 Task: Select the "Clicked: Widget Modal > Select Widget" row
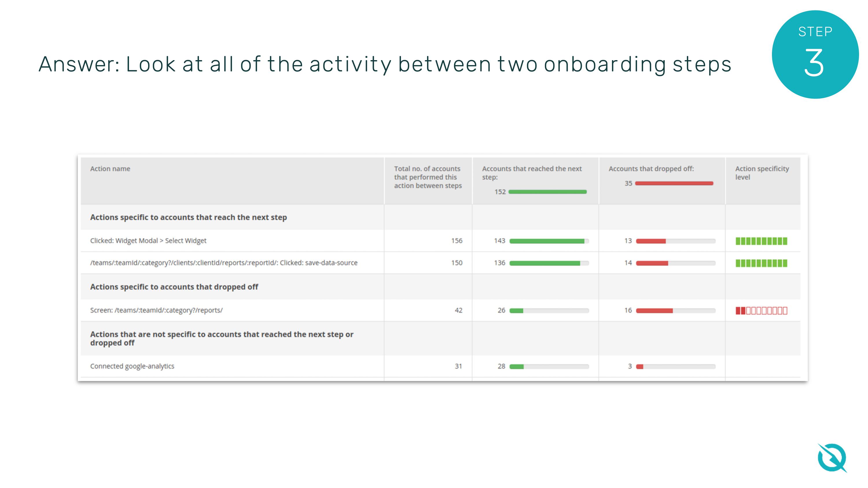[148, 241]
